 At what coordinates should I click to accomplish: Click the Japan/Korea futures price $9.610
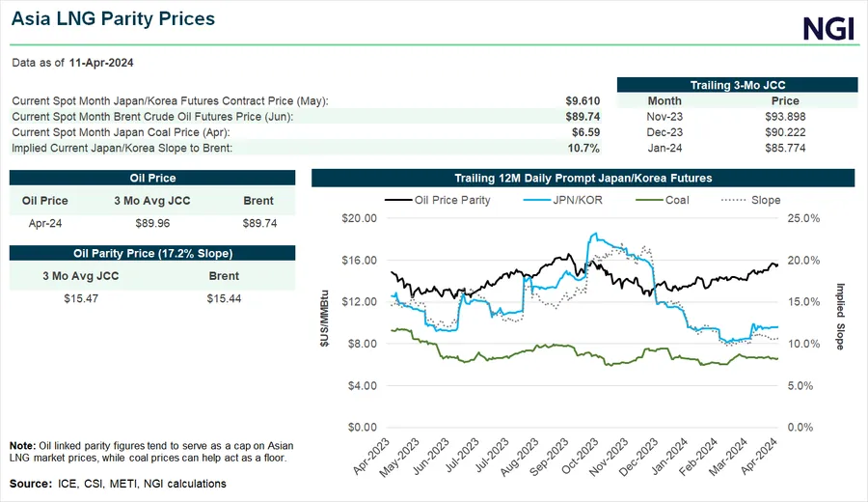583,100
